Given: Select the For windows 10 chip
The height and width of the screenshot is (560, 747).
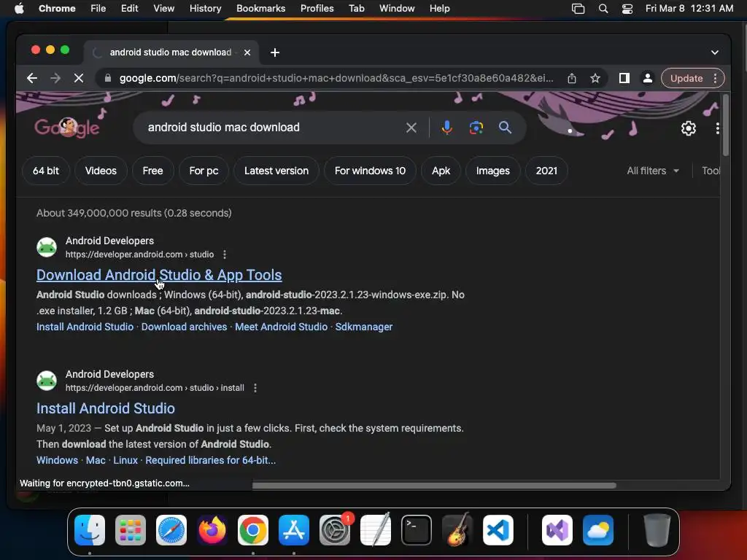Looking at the screenshot, I should pos(370,171).
